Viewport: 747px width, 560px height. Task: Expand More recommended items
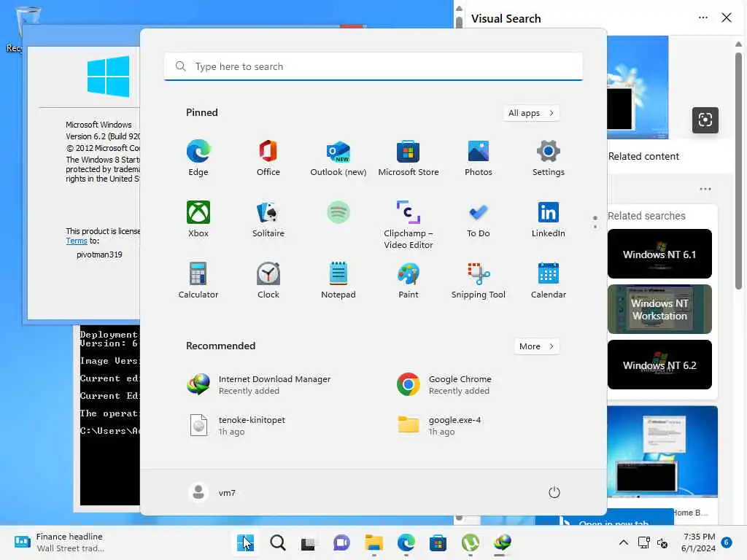tap(536, 346)
